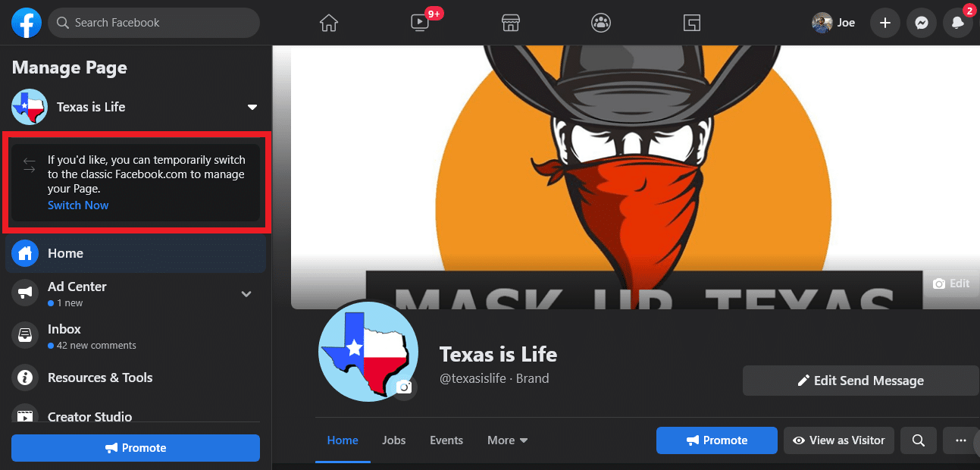Edit the cover photo
980x470 pixels.
(x=952, y=284)
